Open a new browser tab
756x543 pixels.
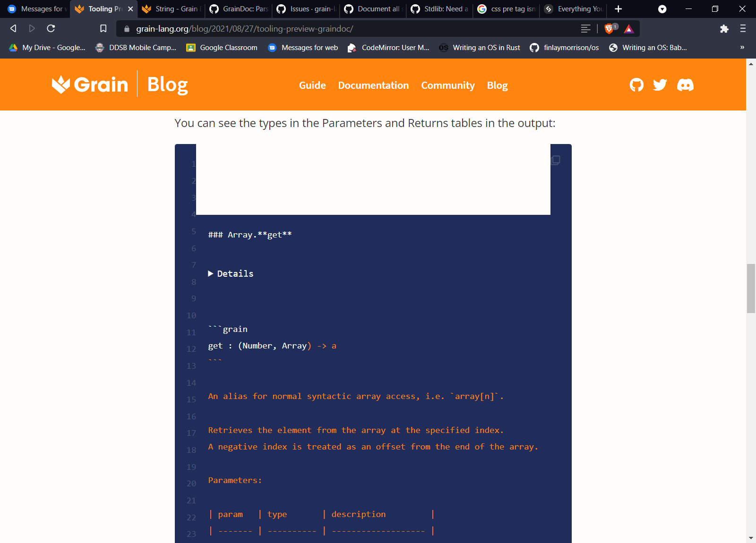[618, 9]
